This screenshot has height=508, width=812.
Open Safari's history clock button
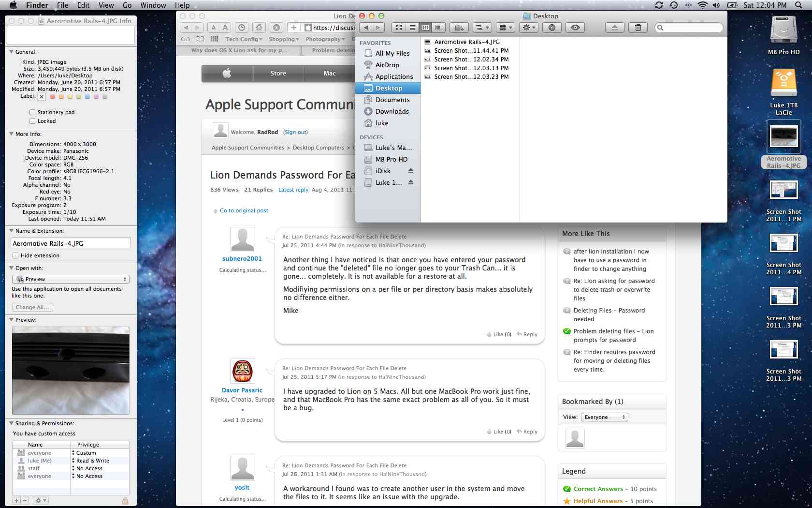[x=242, y=28]
